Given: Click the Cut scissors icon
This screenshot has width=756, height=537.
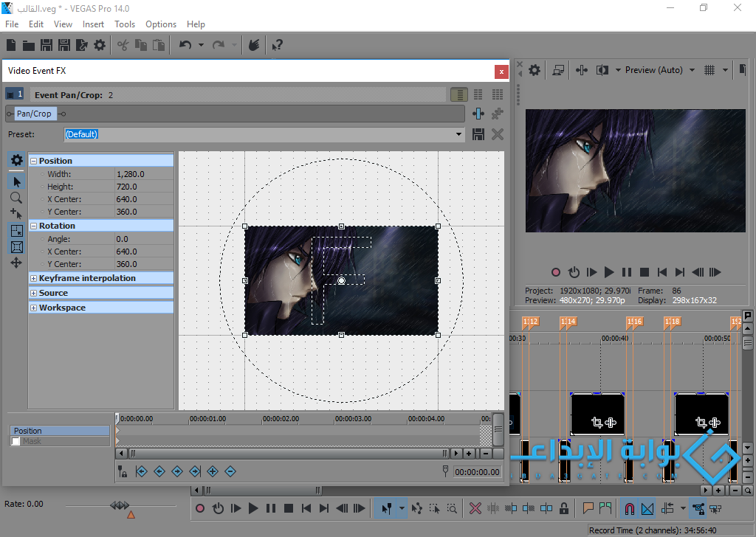Looking at the screenshot, I should coord(123,45).
